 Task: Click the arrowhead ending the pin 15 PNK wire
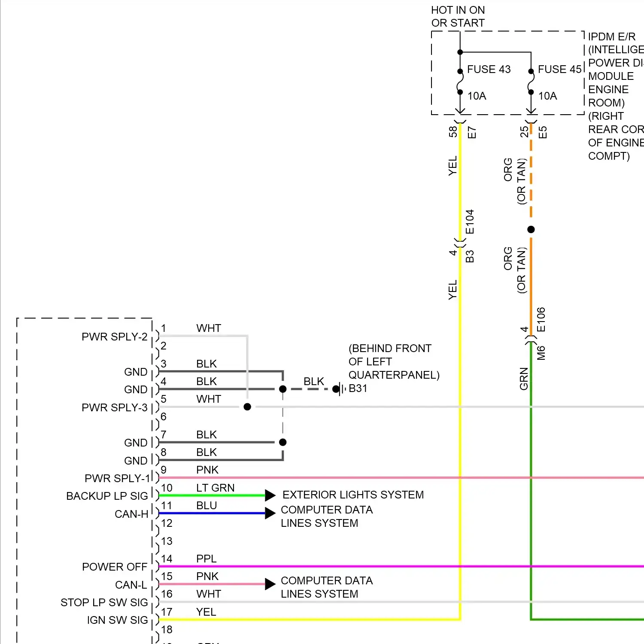pyautogui.click(x=270, y=584)
